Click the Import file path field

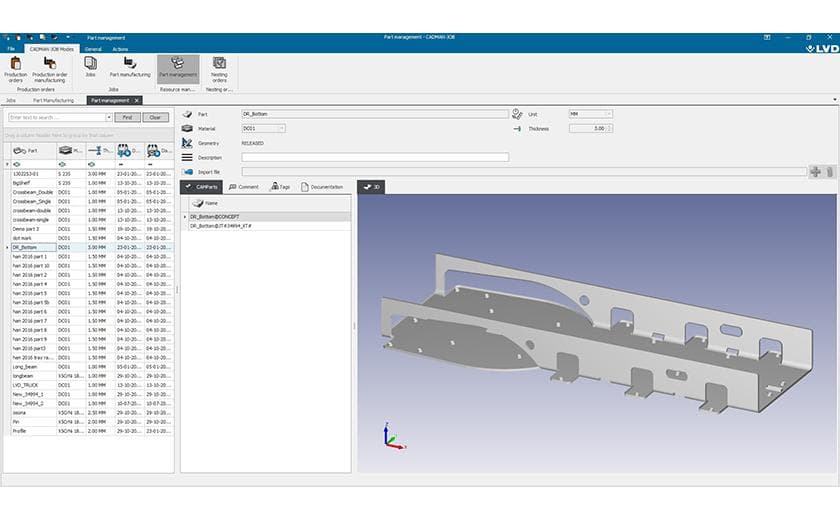coord(523,172)
